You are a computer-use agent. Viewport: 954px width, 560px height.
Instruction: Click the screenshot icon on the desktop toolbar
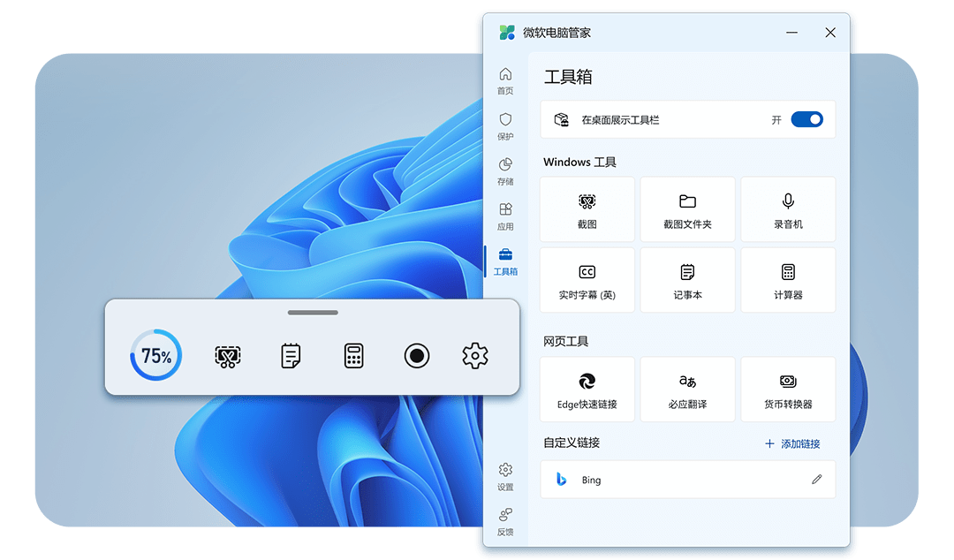click(x=228, y=356)
